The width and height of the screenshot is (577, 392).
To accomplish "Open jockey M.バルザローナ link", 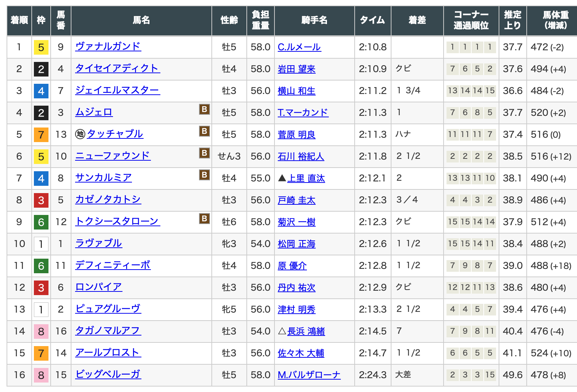I will (309, 375).
